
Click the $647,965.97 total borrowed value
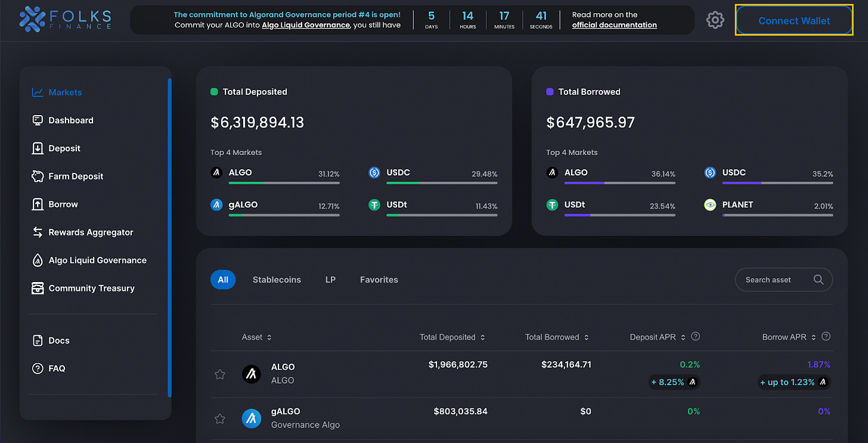tap(591, 123)
